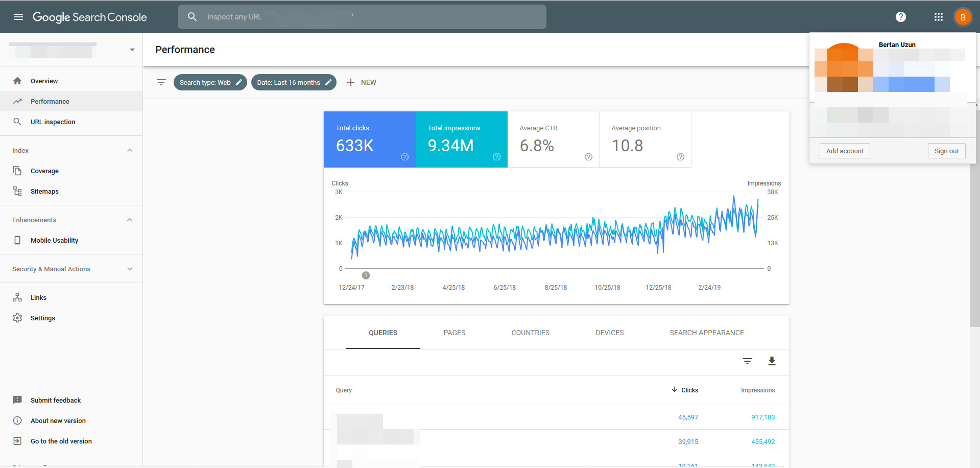Open the hamburger main menu
Image resolution: width=980 pixels, height=468 pixels.
click(x=18, y=17)
